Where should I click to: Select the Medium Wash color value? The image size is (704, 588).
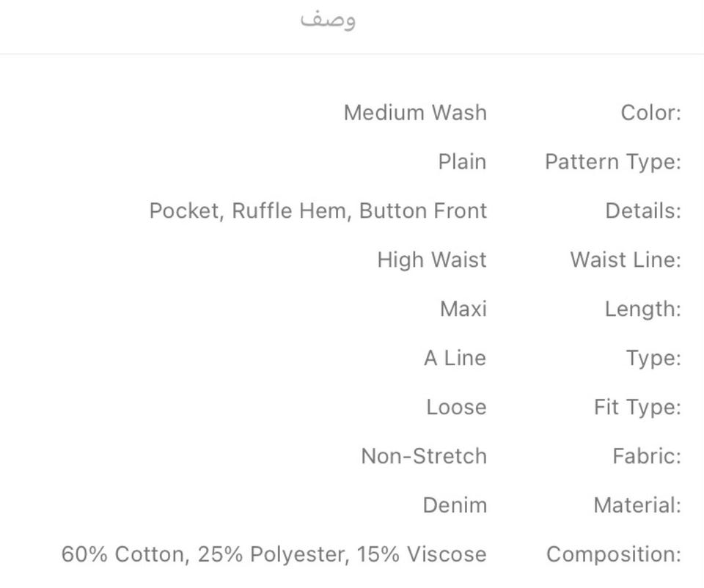415,113
